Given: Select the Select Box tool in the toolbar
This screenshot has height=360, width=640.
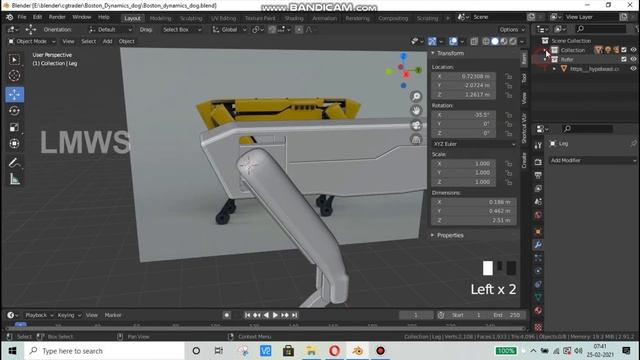Looking at the screenshot, I should pos(14,60).
